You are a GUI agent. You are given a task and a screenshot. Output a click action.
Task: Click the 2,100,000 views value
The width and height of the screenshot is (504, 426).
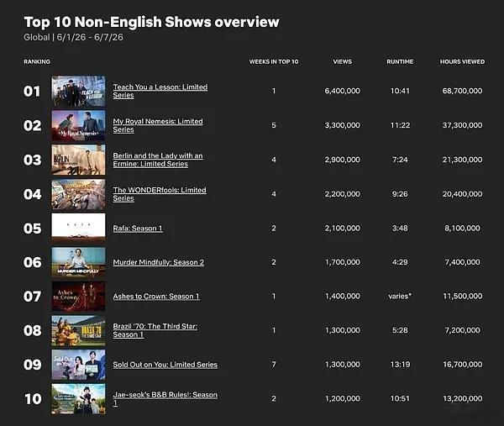(x=343, y=229)
